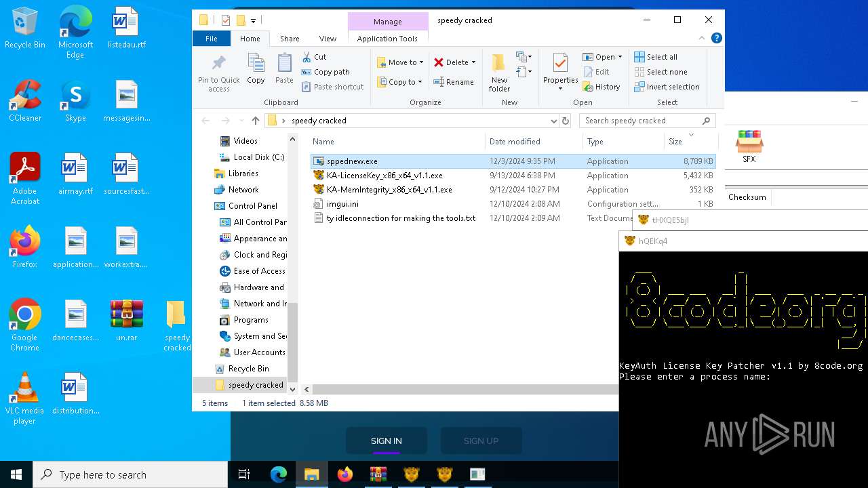
Task: Open Task View on the taskbar
Action: (x=244, y=474)
